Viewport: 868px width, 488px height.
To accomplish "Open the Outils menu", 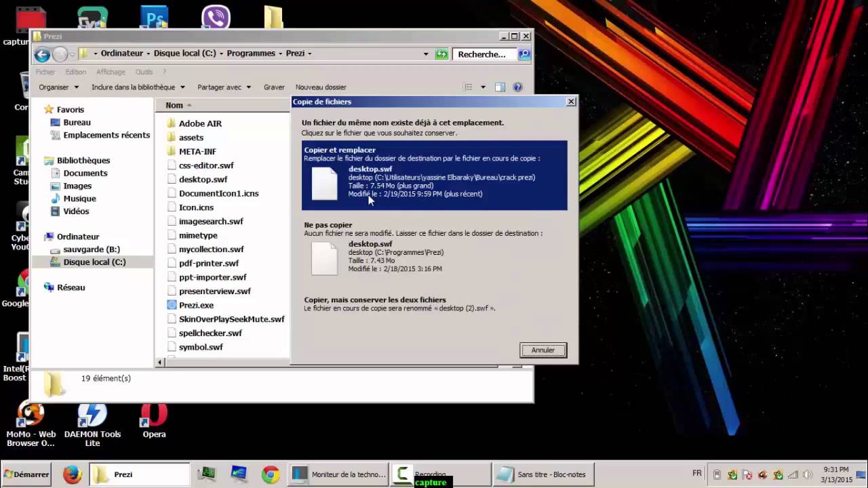I will pyautogui.click(x=144, y=72).
